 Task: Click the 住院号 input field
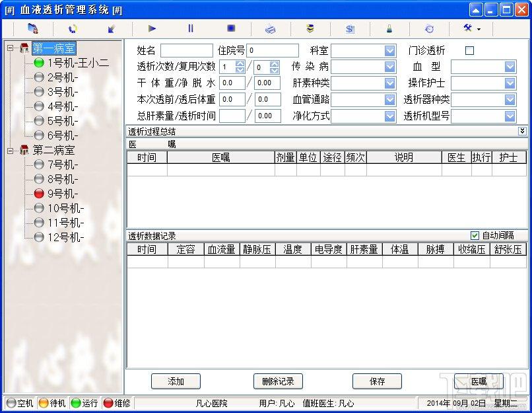click(x=273, y=51)
